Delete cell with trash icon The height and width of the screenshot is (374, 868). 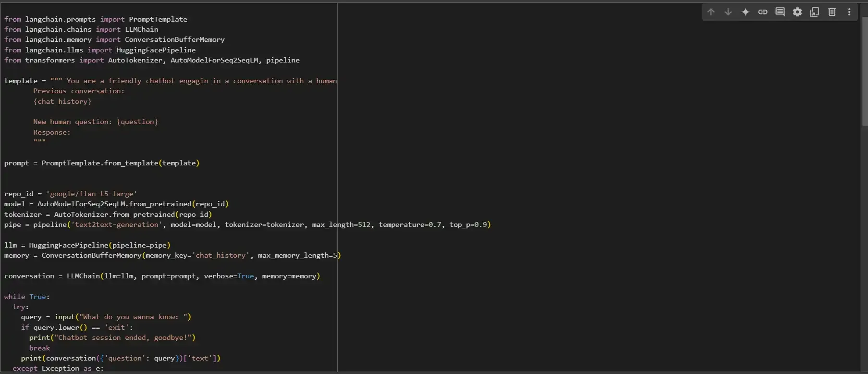point(832,12)
